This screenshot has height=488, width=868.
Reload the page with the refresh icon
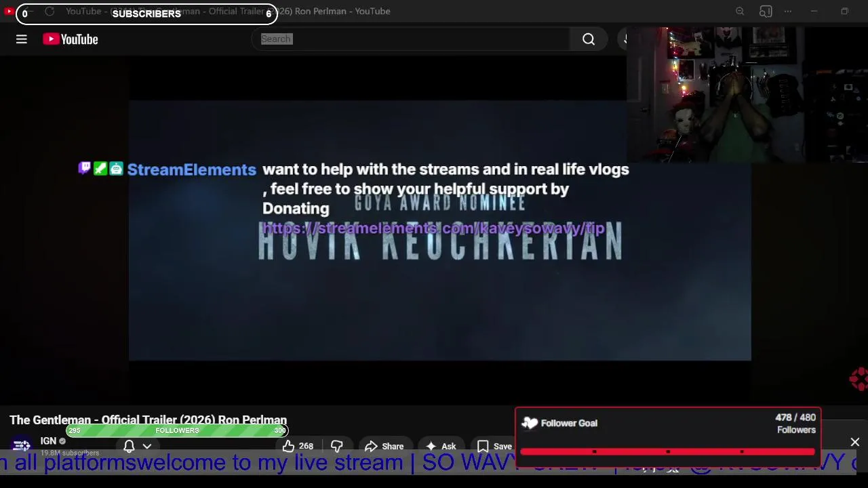[x=50, y=12]
